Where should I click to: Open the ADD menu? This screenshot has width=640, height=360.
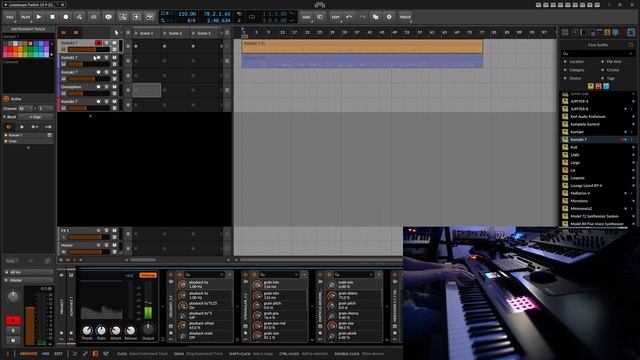(x=306, y=17)
